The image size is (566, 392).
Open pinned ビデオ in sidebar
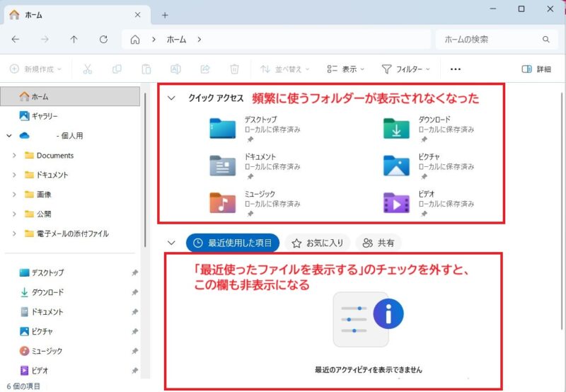click(33, 370)
